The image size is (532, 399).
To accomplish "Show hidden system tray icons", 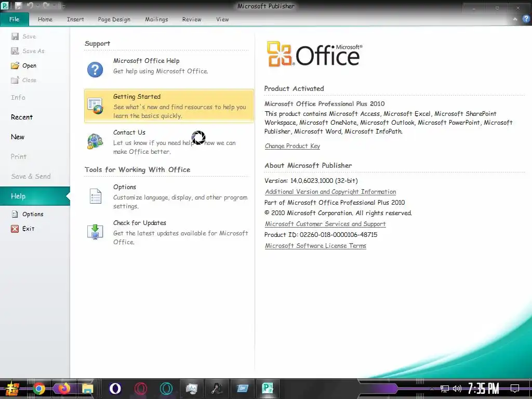I will point(432,389).
